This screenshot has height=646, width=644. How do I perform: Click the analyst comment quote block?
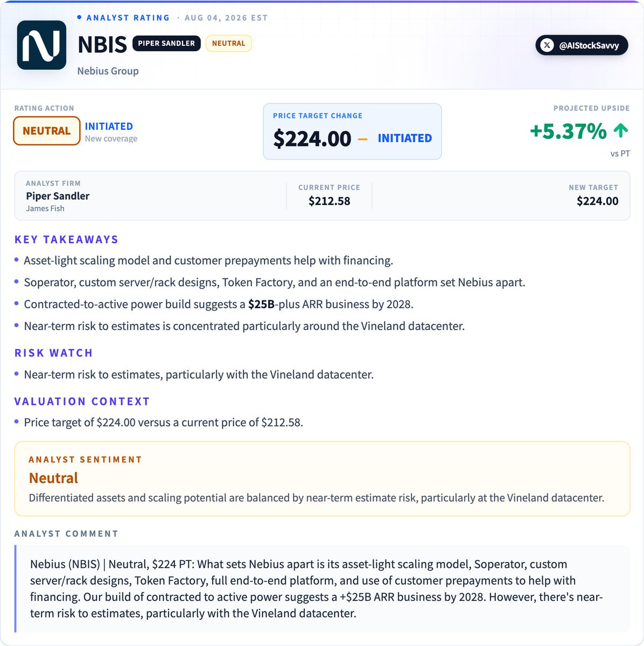pyautogui.click(x=322, y=588)
